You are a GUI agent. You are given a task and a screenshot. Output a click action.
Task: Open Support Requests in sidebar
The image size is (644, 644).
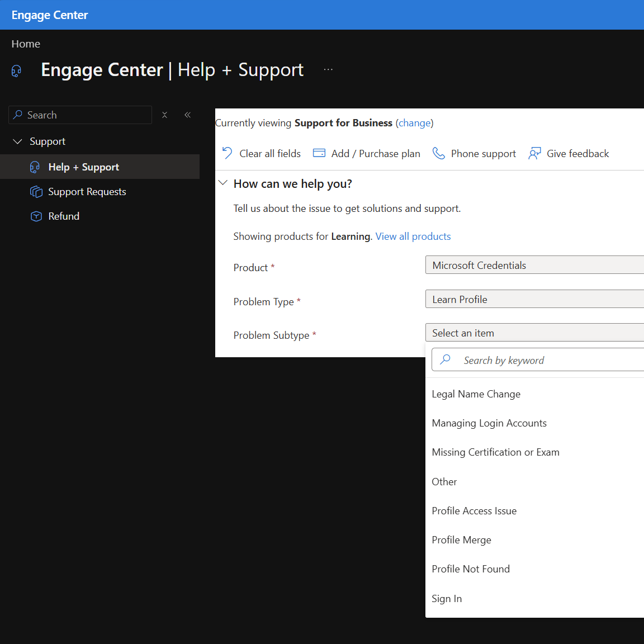[x=100, y=191]
